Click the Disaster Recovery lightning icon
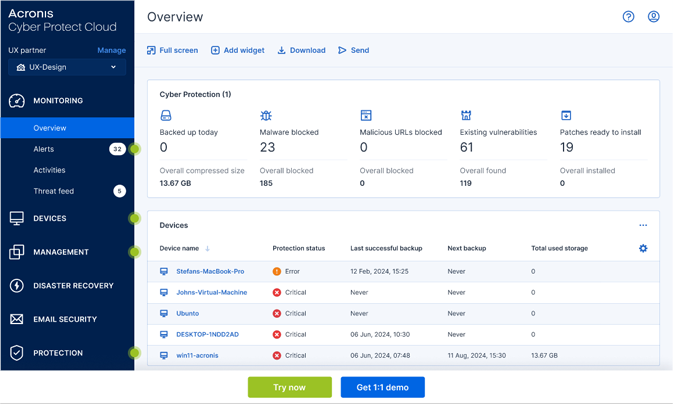 [17, 286]
